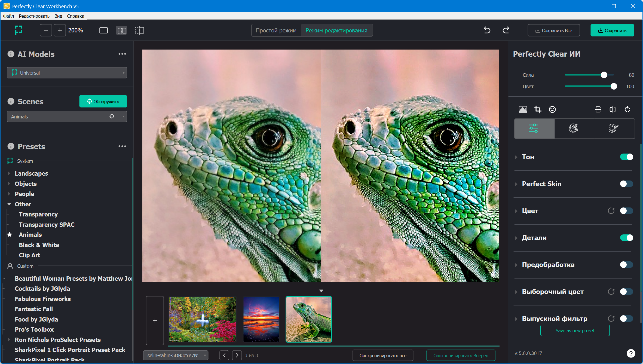Click the Сила strength slider handle
This screenshot has height=364, width=643.
[604, 75]
